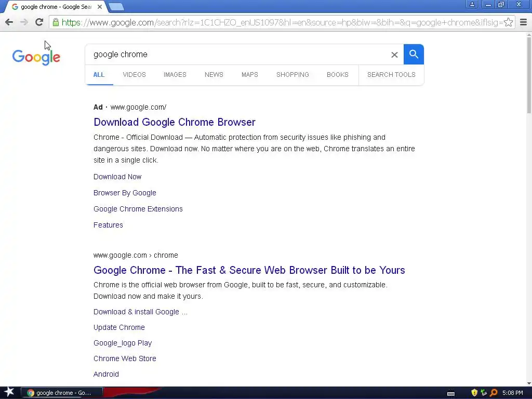Switch to the BOOKS results tab
The height and width of the screenshot is (399, 532).
(338, 75)
